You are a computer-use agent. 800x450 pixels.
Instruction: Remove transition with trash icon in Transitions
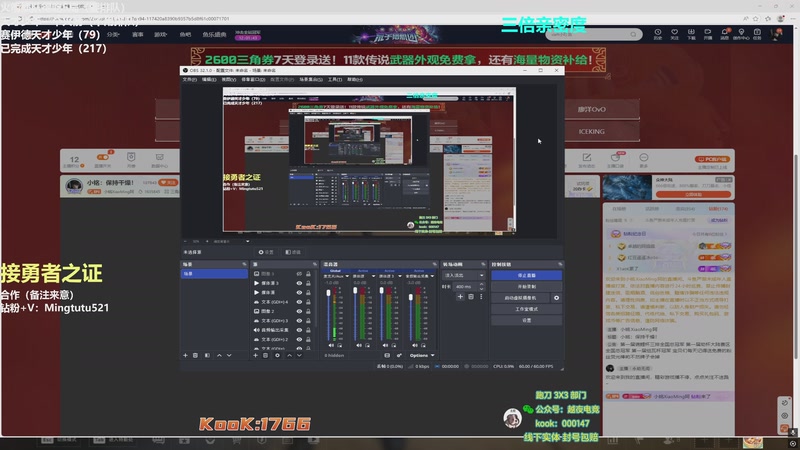(x=471, y=296)
